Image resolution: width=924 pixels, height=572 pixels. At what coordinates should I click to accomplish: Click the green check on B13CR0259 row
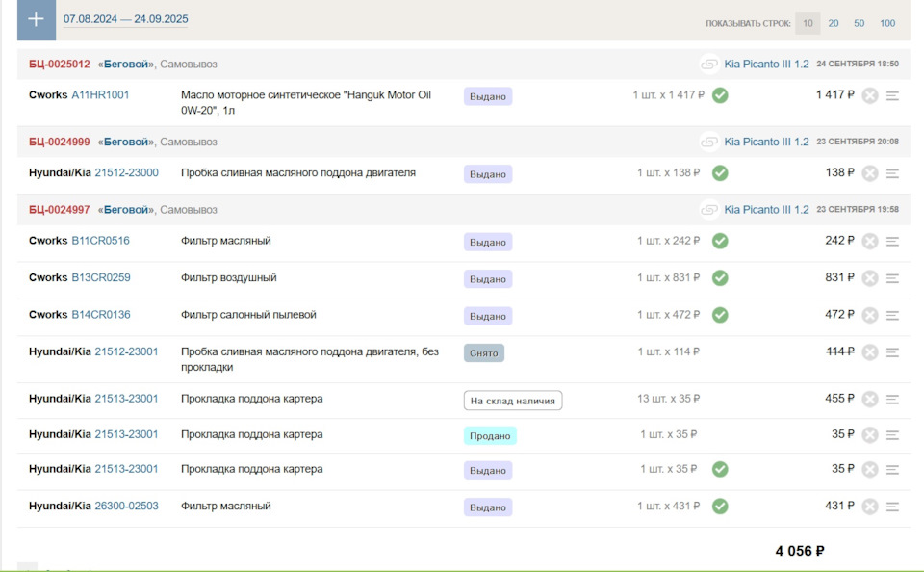point(720,277)
